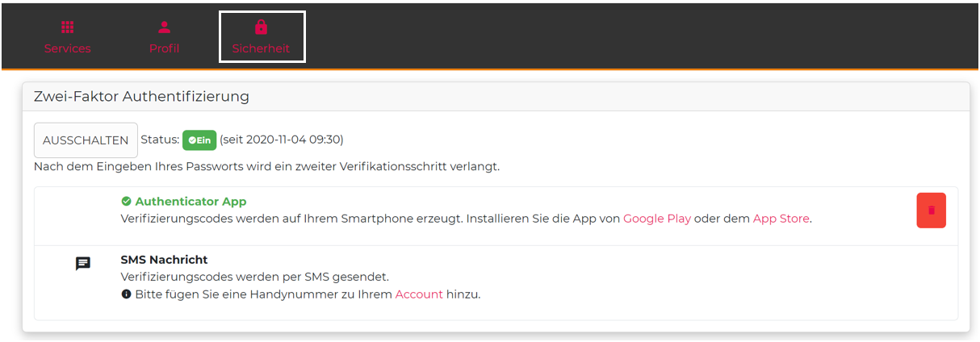Follow the Account link

pos(419,294)
